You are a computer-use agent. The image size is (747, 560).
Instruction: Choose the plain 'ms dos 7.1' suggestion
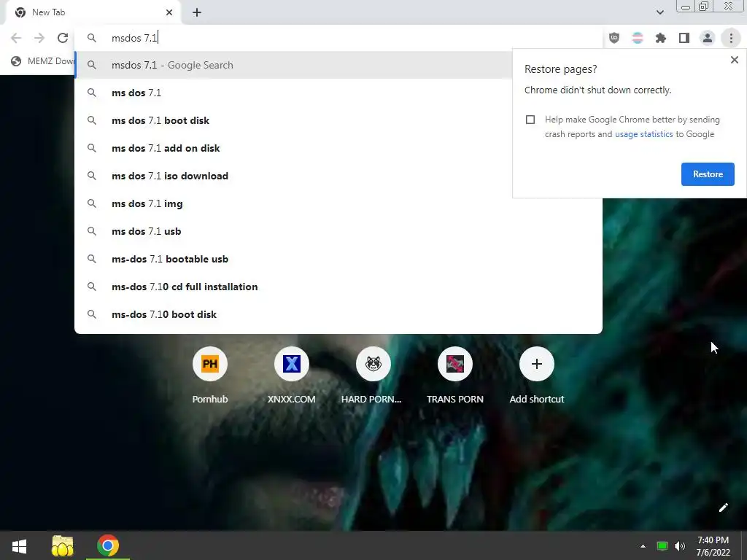coord(293,93)
